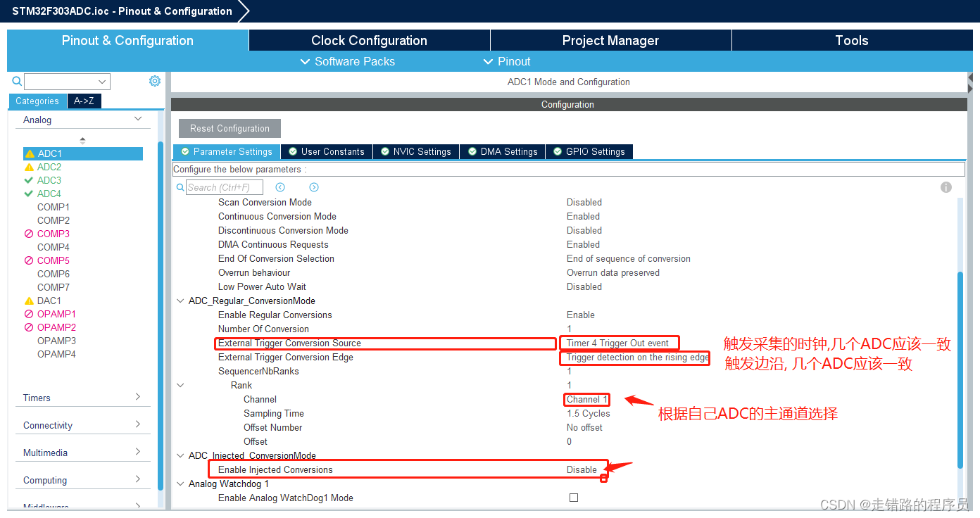Switch to Project Manager tab
This screenshot has width=980, height=518.
[x=610, y=40]
